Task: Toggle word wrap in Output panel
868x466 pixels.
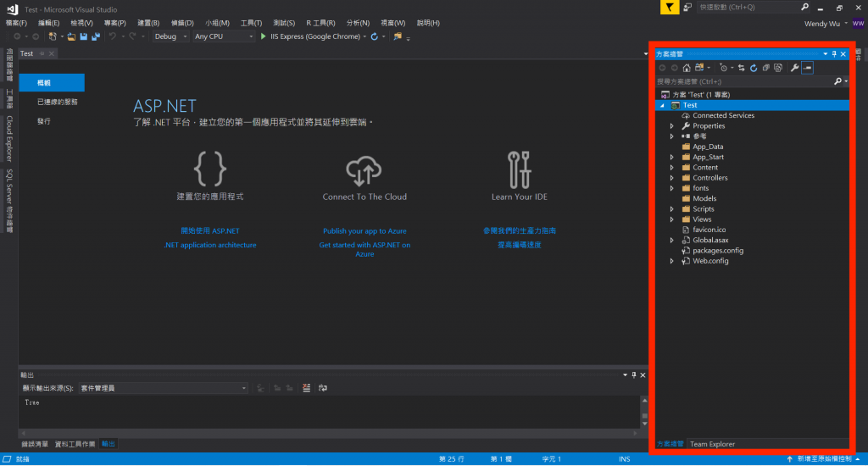Action: [x=323, y=388]
